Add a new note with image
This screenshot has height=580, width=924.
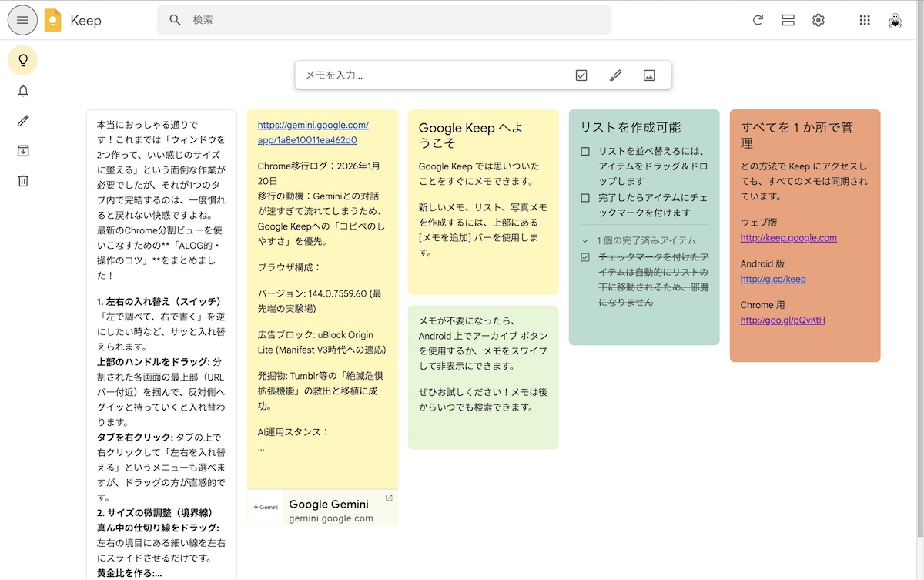pyautogui.click(x=649, y=75)
